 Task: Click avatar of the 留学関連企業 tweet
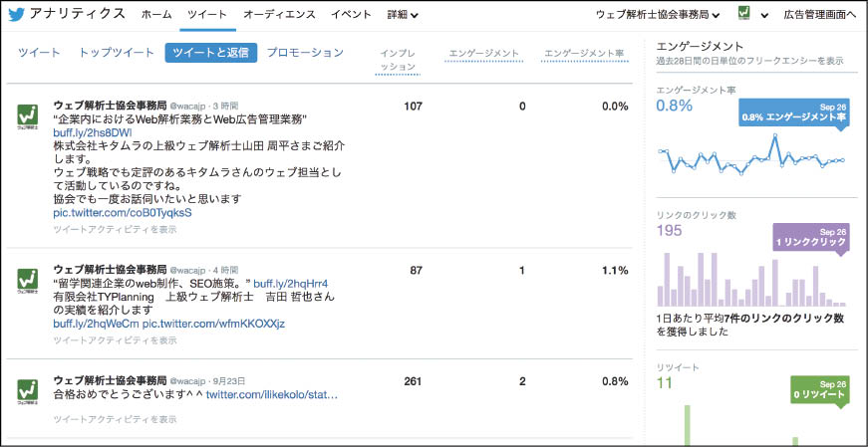(x=27, y=280)
